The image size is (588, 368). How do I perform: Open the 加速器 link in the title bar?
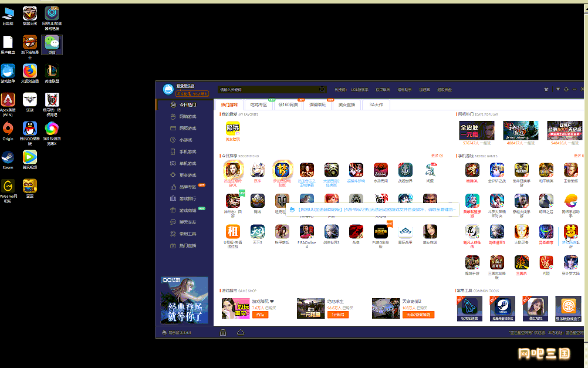(424, 90)
